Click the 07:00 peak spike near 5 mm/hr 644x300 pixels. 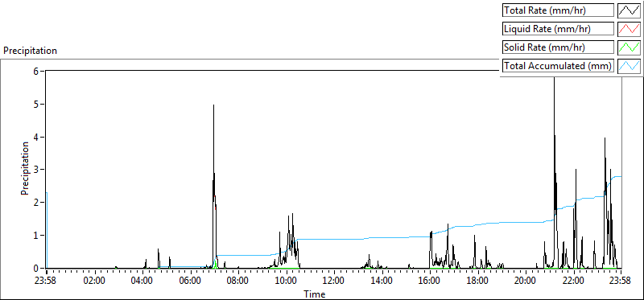(x=213, y=106)
